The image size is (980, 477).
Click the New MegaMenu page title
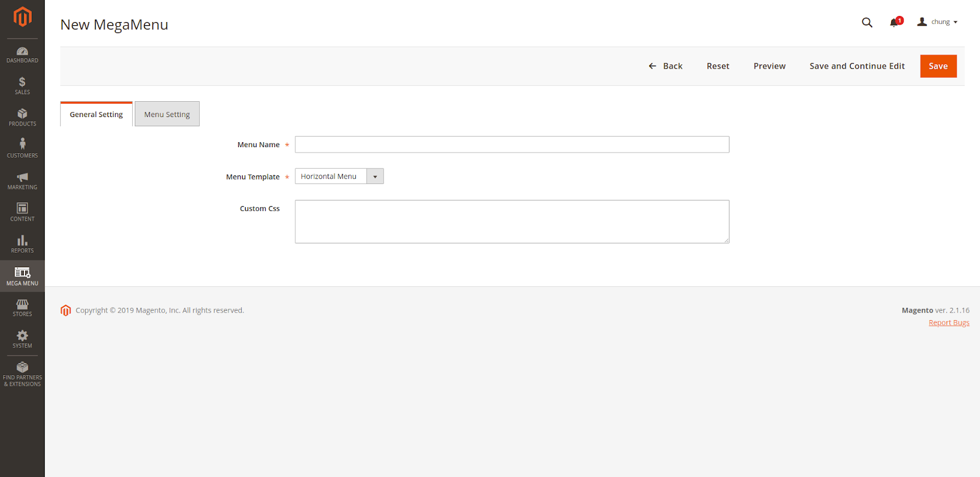(x=114, y=25)
